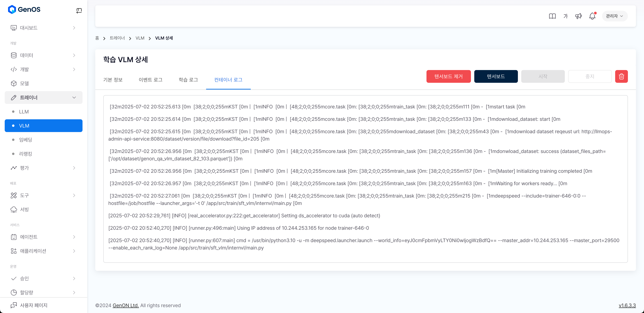Open 사용자 페이지 at the sidebar bottom

click(x=34, y=305)
